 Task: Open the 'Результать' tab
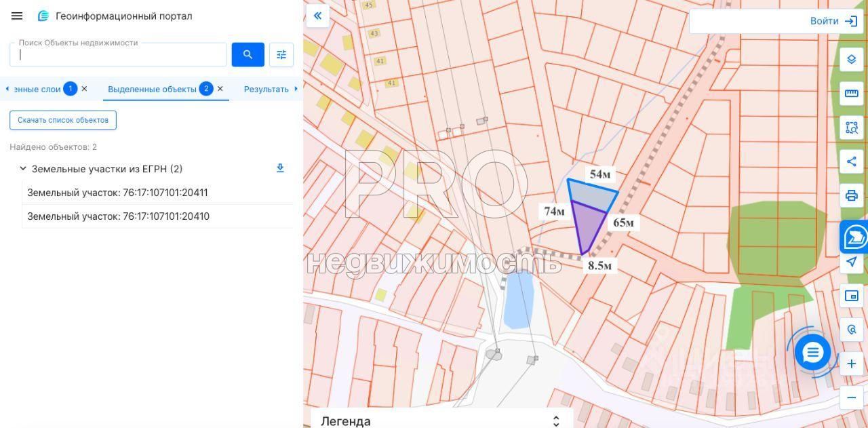(x=267, y=89)
